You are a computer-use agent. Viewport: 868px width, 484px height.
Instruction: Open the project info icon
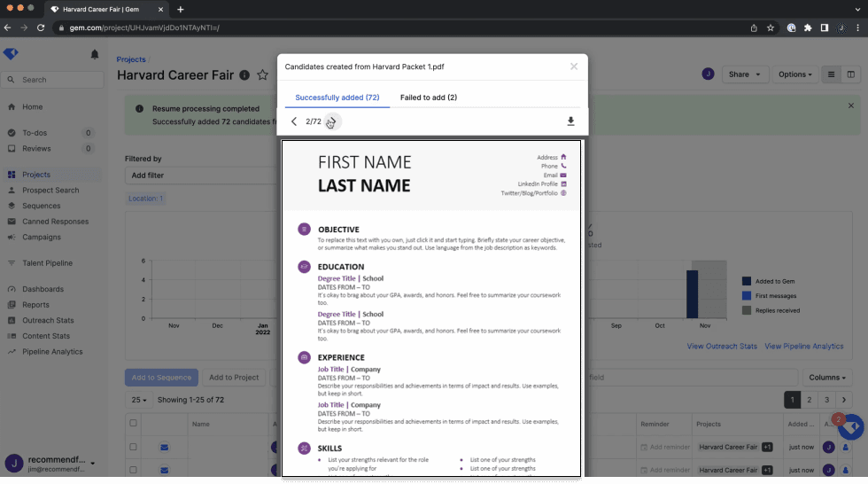point(244,75)
